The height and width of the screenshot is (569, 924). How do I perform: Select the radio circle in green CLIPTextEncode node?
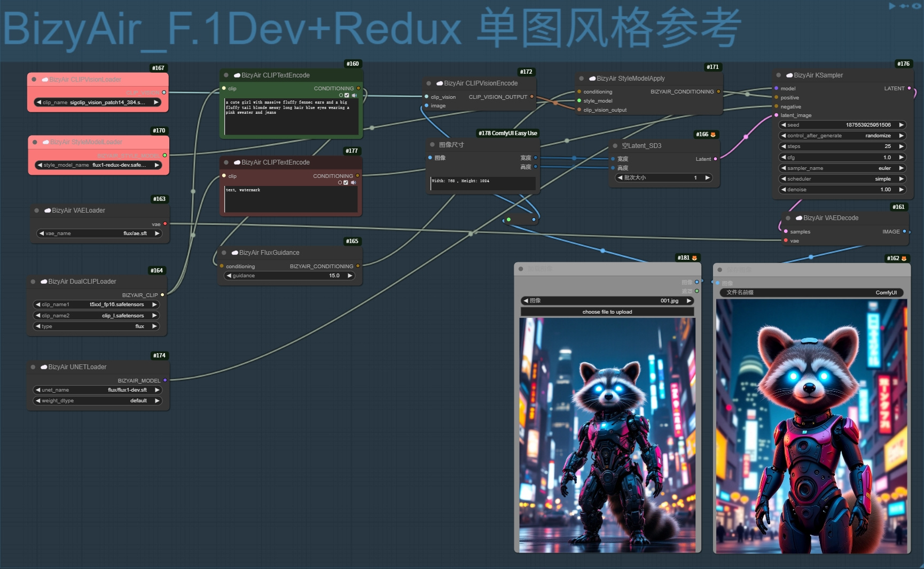pos(341,96)
